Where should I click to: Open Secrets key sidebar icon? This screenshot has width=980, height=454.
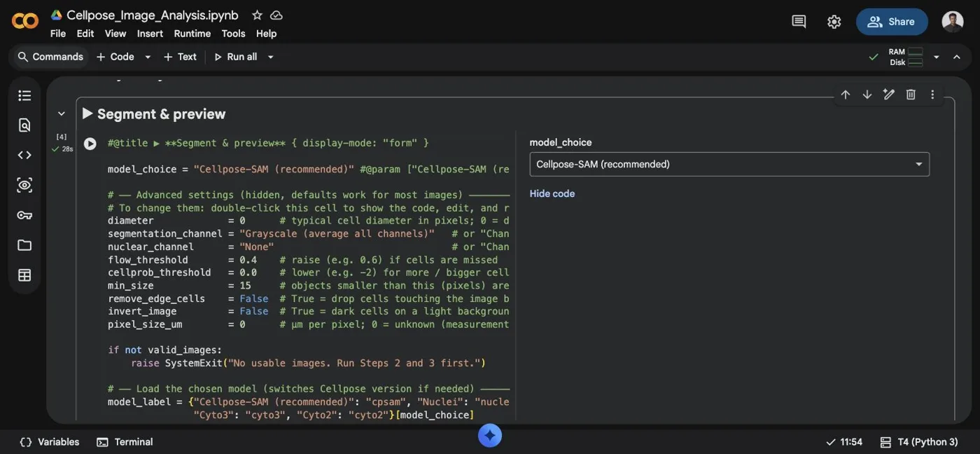click(x=24, y=215)
